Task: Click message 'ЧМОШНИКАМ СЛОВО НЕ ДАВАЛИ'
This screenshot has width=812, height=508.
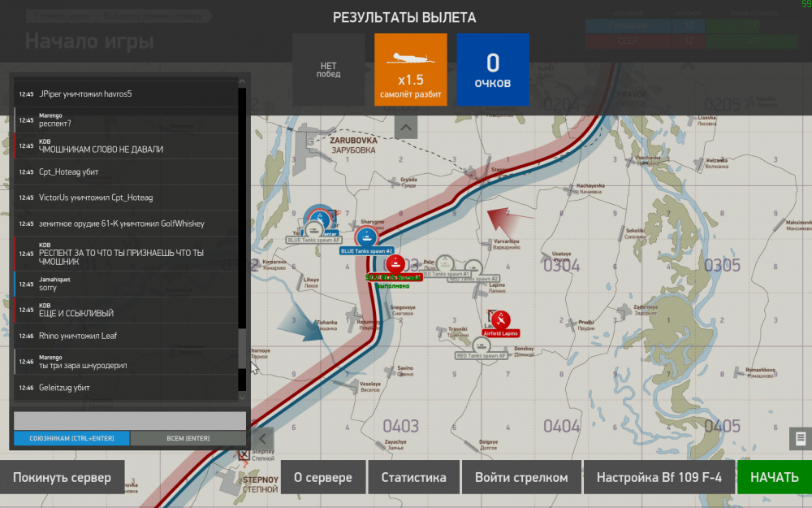Action: (126, 145)
